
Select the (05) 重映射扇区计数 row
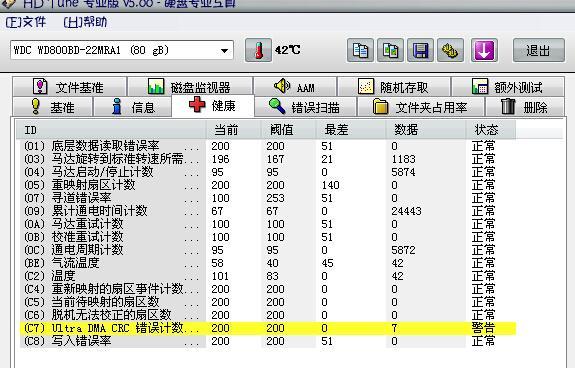click(x=268, y=185)
